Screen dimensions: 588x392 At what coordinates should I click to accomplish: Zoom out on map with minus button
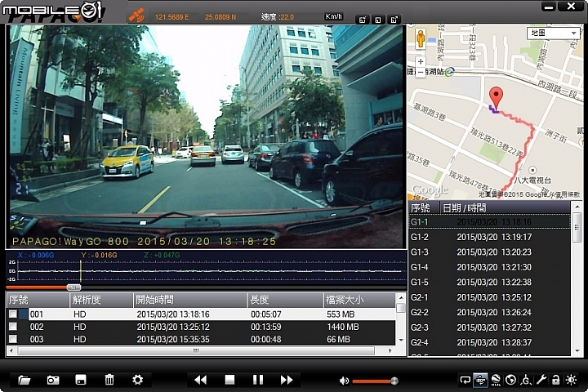[x=421, y=72]
